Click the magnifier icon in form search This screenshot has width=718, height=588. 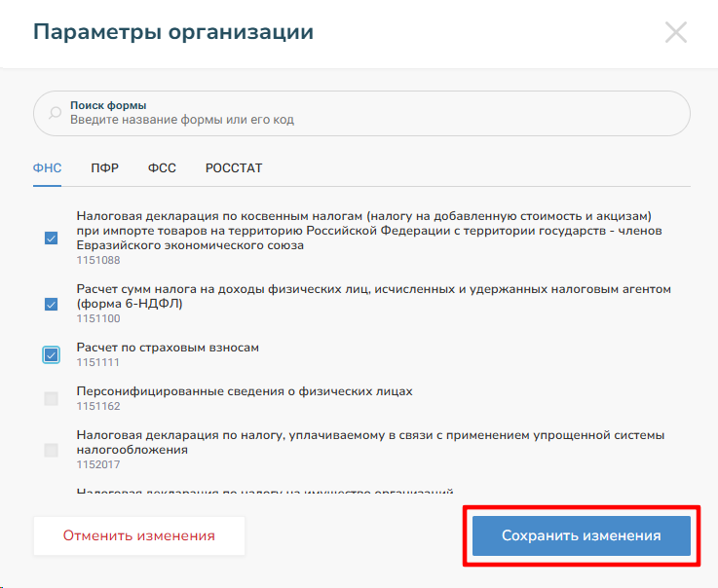[54, 113]
